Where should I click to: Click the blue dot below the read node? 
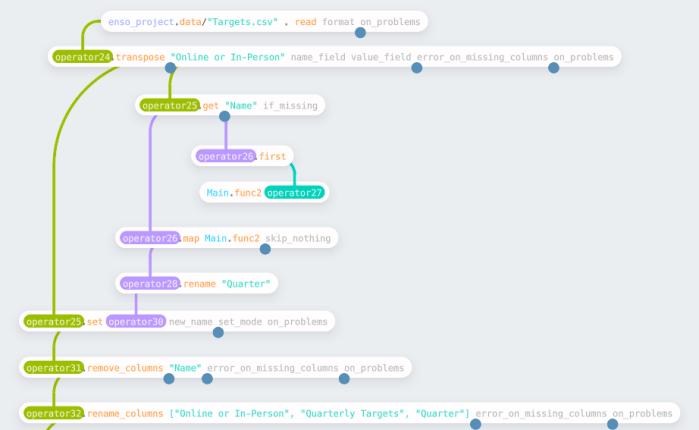pos(360,33)
